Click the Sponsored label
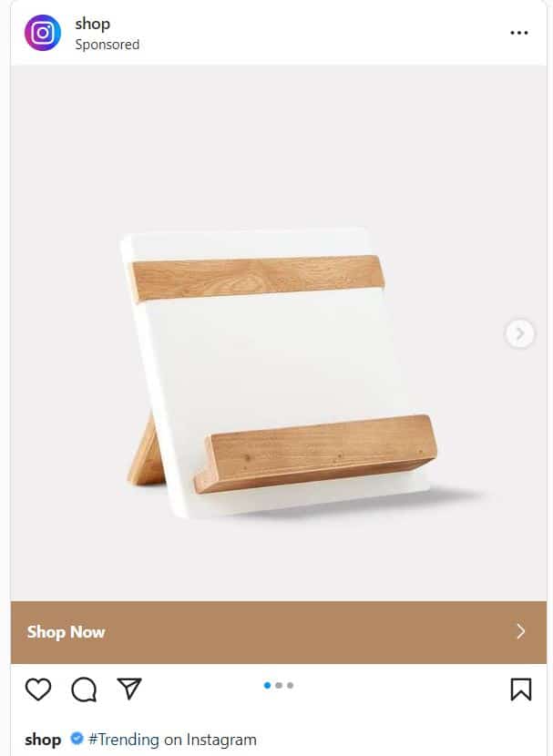553x756 pixels. [107, 45]
